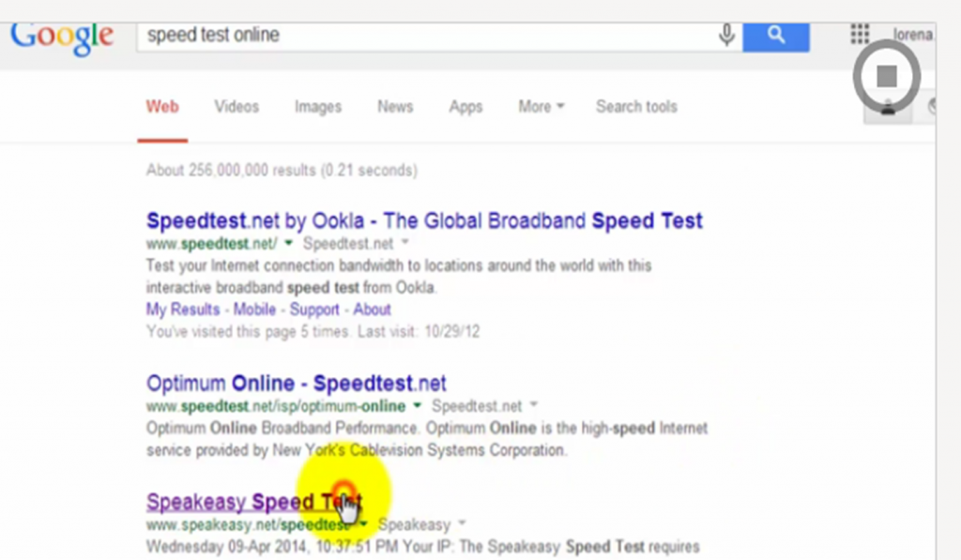961x560 pixels.
Task: Click the 'Wednesday 09-Apr 2014' snippet text
Action: (x=423, y=547)
